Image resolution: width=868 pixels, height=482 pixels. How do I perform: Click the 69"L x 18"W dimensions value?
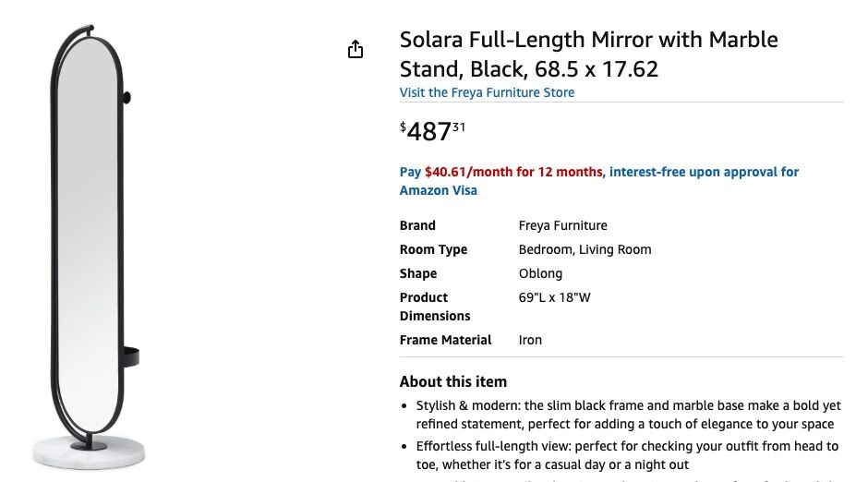pos(554,297)
